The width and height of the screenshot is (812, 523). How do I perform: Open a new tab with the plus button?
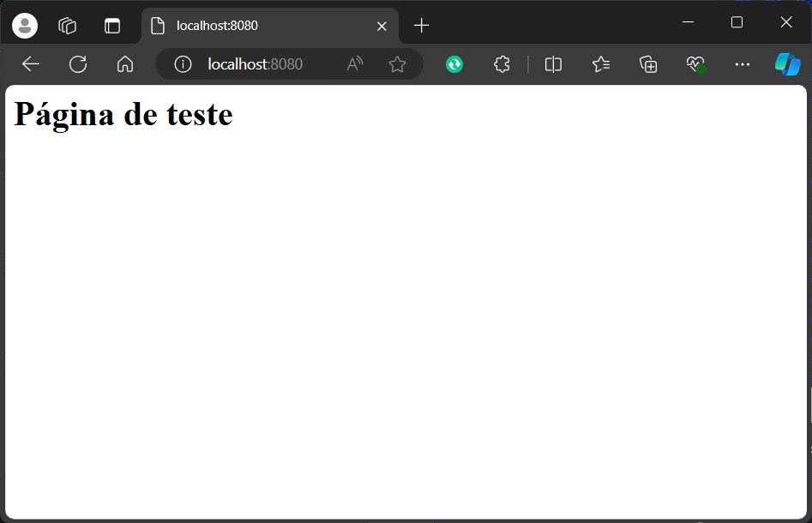[x=421, y=26]
